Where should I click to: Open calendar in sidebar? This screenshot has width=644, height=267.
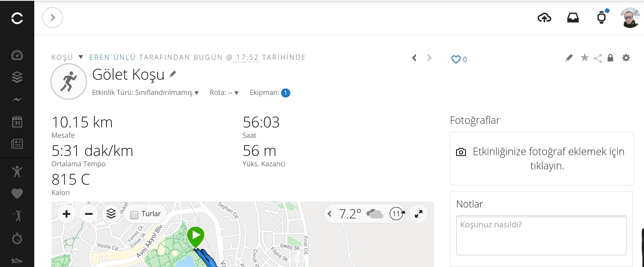click(17, 122)
